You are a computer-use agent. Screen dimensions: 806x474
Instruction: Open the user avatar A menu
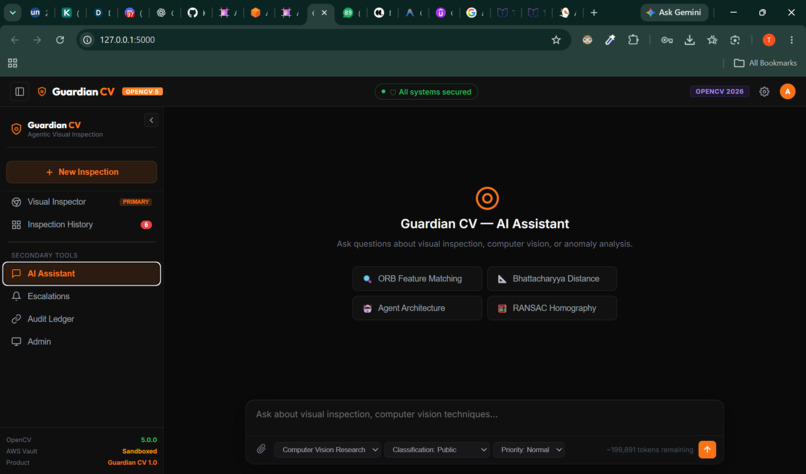pos(787,92)
